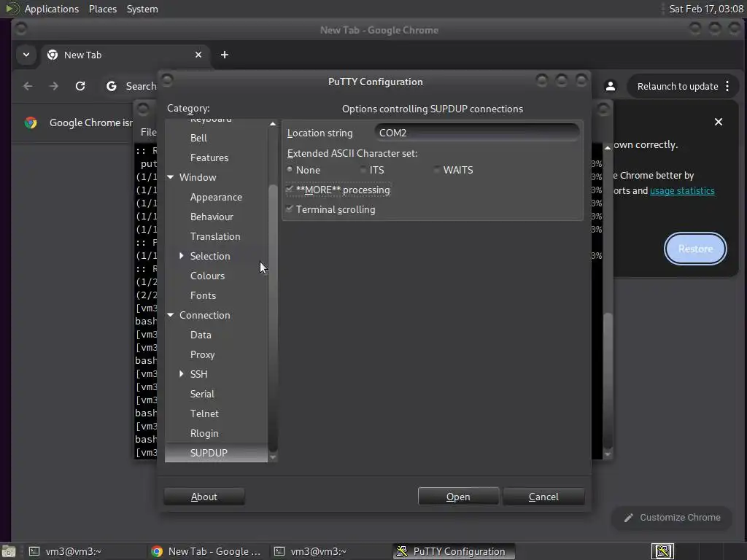Screen dimensions: 747x560
Task: Click Customize Chrome button
Action: [672, 518]
